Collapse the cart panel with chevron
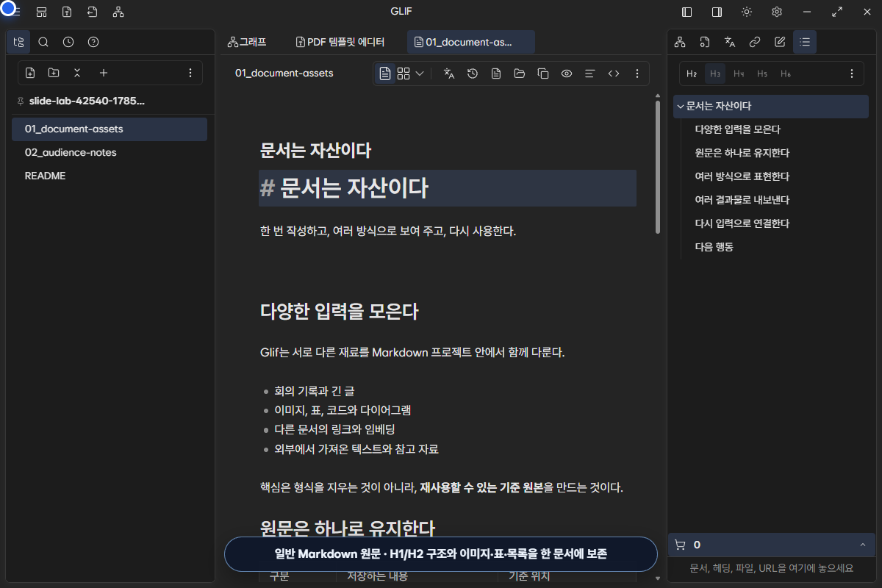 pos(862,545)
